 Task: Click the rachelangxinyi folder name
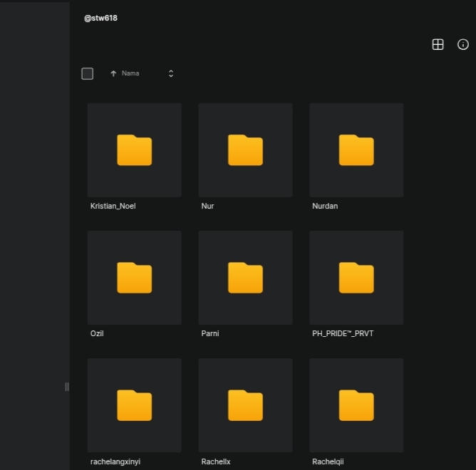coord(115,461)
